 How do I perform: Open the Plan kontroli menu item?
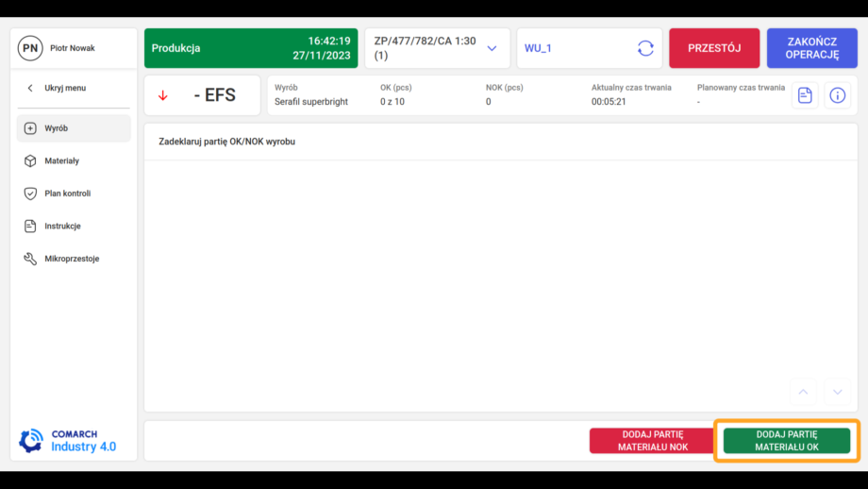74,194
